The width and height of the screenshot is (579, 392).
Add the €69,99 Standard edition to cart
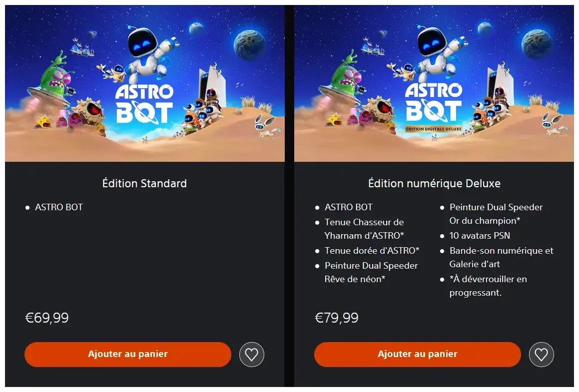click(x=128, y=355)
